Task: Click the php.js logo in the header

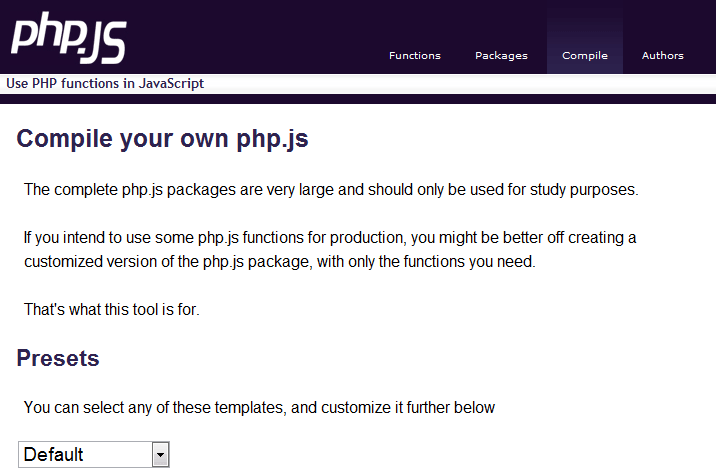Action: tap(68, 38)
